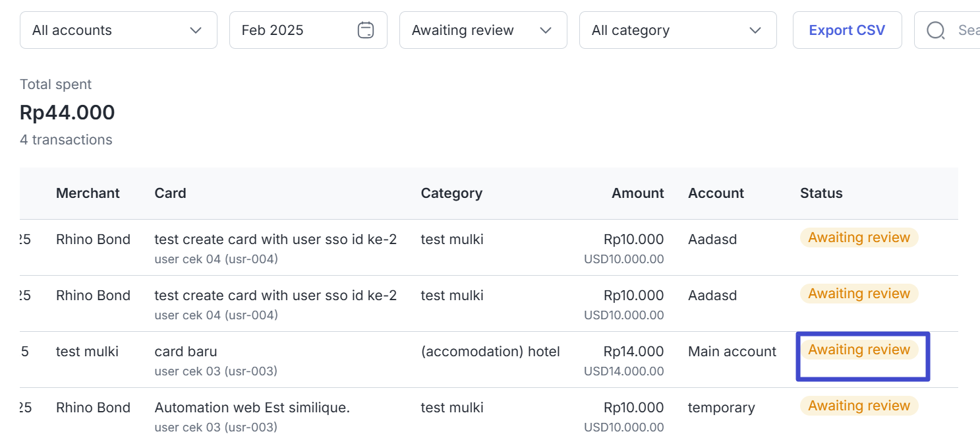Sort by the Amount column header
This screenshot has height=442, width=980.
pos(637,193)
